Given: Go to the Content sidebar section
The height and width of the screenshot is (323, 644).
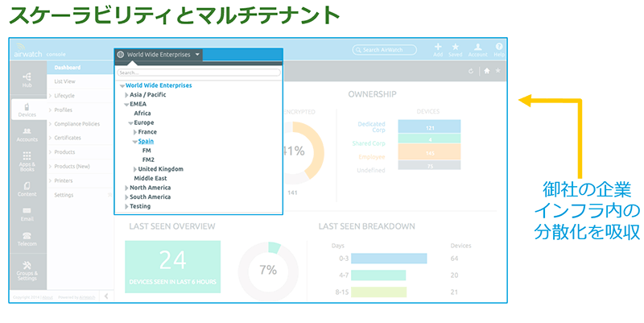Looking at the screenshot, I should [27, 188].
